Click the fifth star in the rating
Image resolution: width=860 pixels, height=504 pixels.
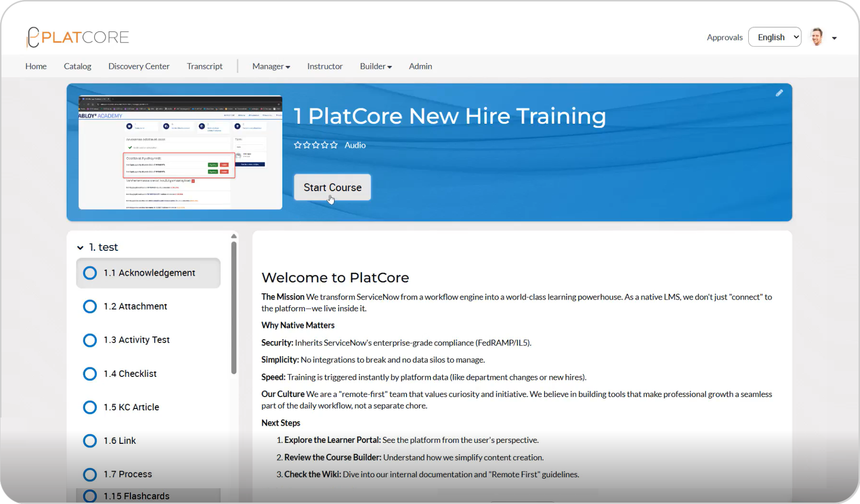click(334, 145)
